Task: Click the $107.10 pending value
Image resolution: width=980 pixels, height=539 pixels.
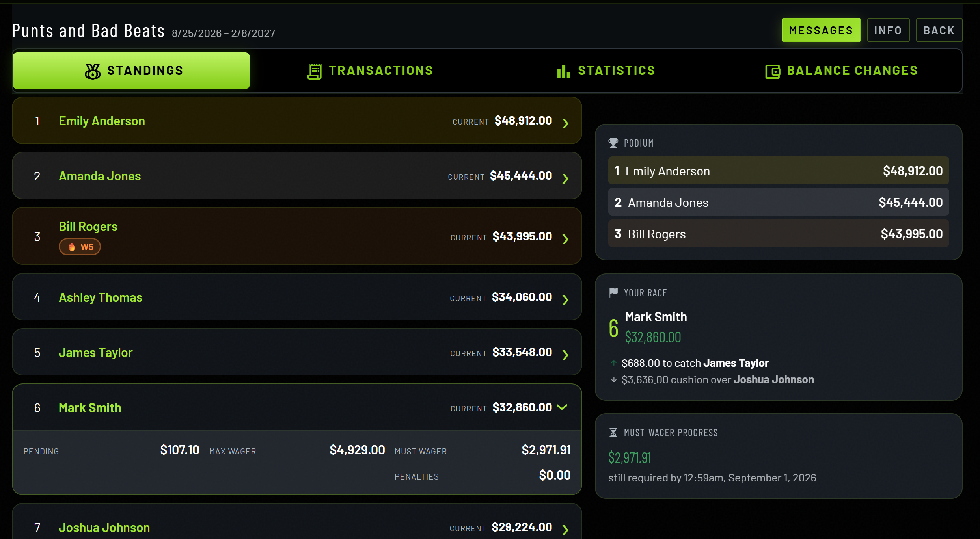Action: (180, 450)
